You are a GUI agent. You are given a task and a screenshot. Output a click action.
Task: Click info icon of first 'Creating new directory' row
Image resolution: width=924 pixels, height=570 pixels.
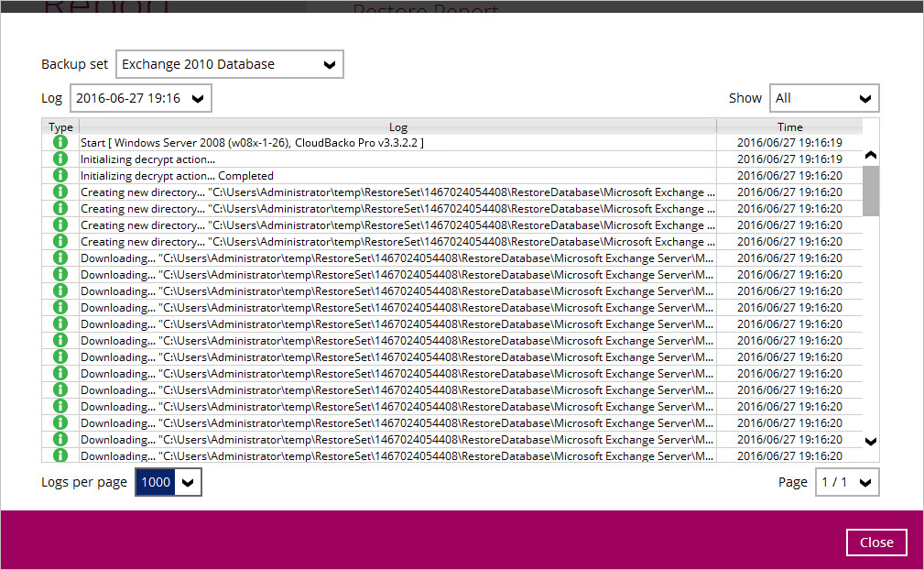coord(60,192)
